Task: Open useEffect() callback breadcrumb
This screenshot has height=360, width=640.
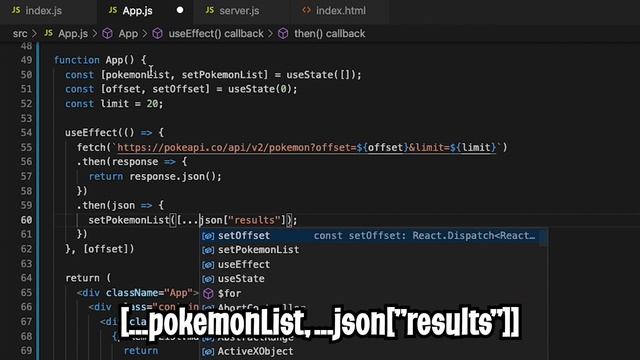Action: coord(216,33)
